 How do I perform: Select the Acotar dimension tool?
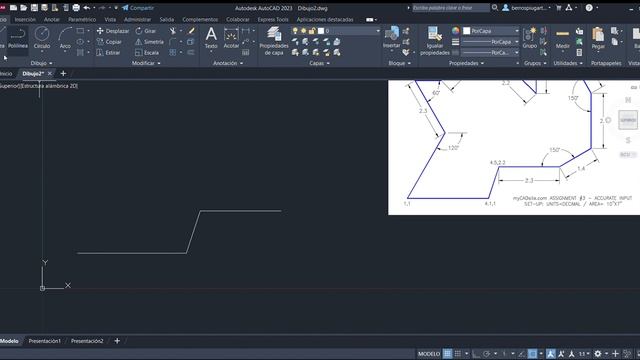pyautogui.click(x=231, y=38)
